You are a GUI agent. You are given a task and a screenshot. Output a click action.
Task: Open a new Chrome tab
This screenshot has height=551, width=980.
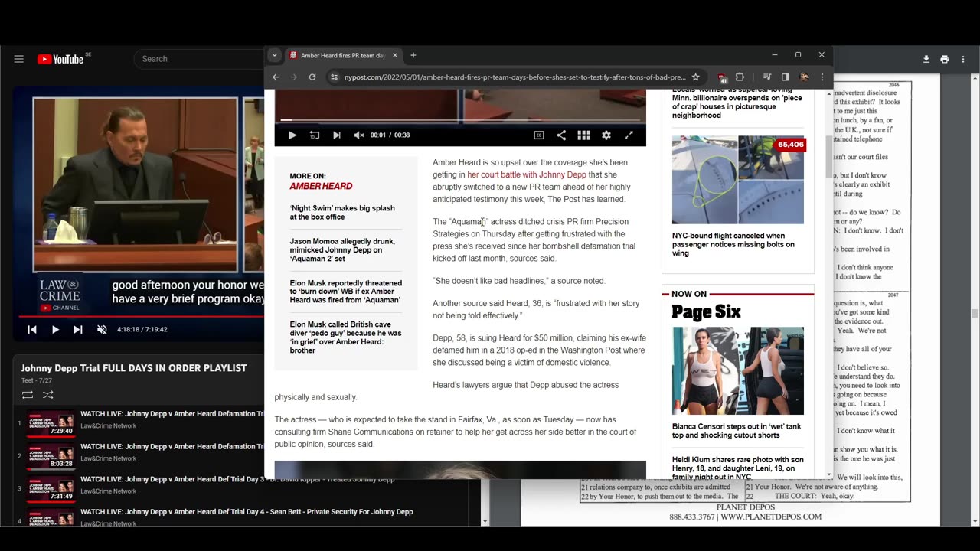[413, 55]
